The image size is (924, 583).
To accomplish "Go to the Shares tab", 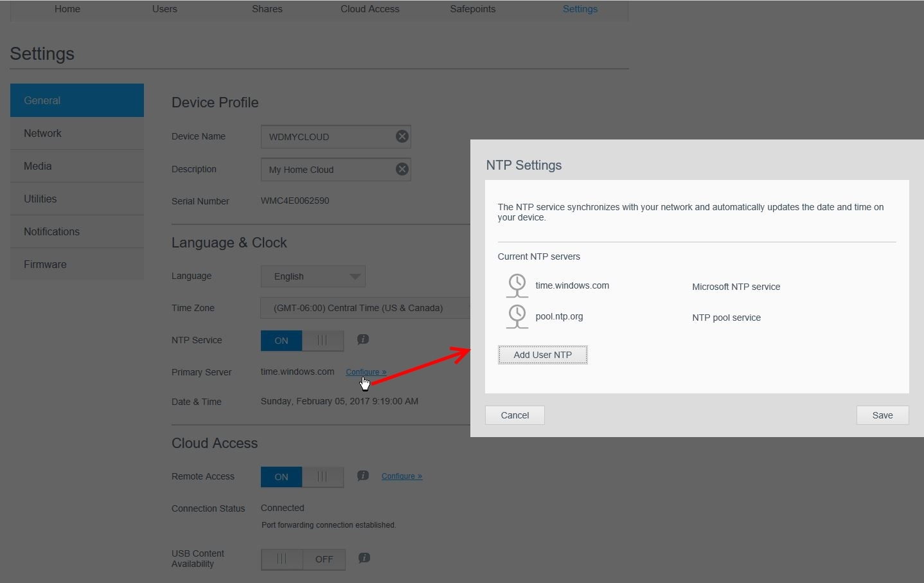I will (x=267, y=9).
